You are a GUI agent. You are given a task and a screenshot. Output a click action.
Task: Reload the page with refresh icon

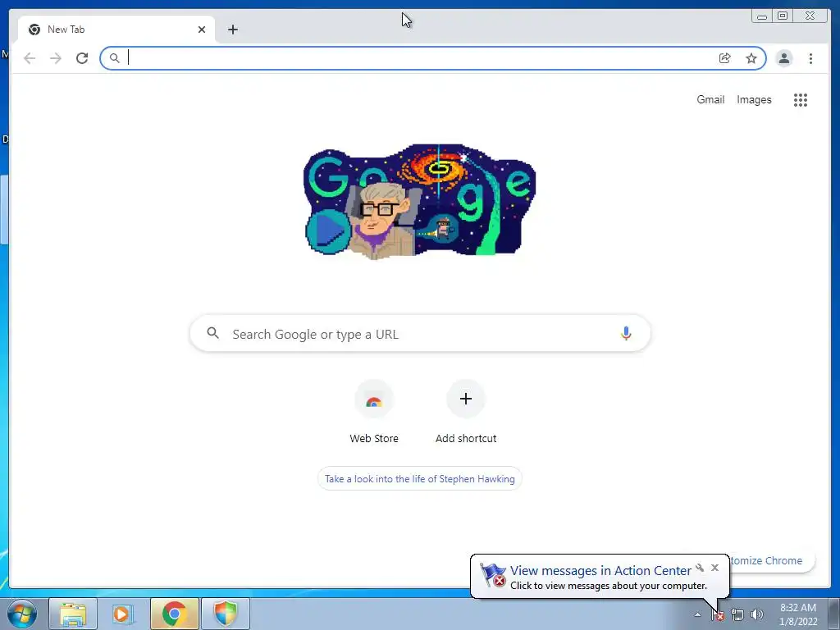[82, 58]
